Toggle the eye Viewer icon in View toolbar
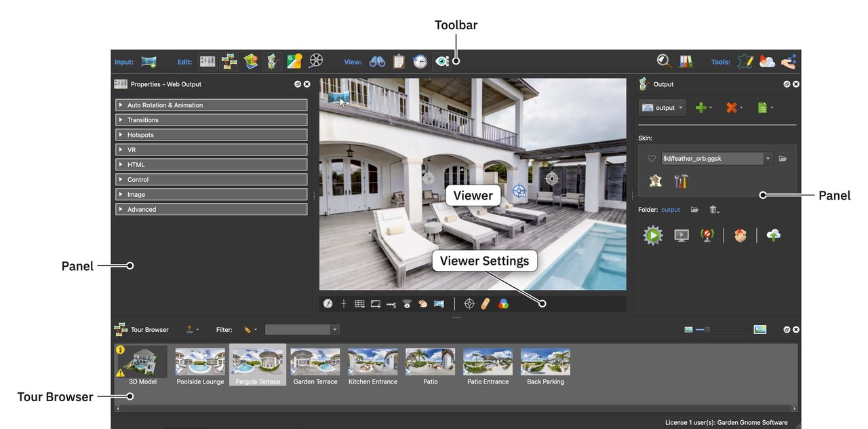Image resolution: width=868 pixels, height=429 pixels. click(x=441, y=62)
